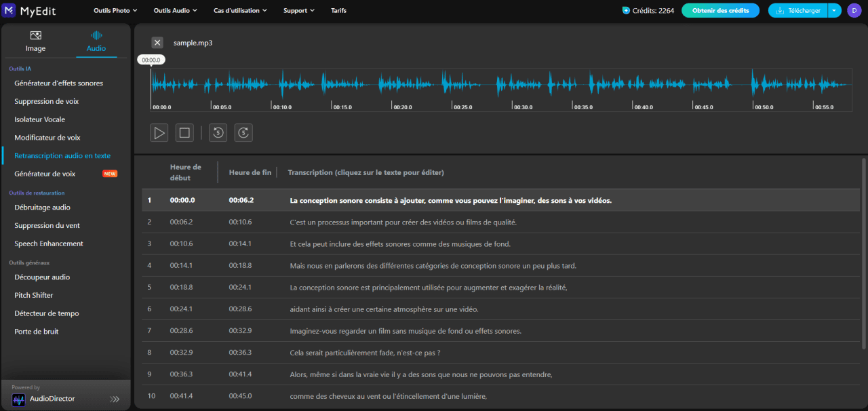Click the AudioDirector app icon
This screenshot has height=411, width=868.
[x=18, y=399]
